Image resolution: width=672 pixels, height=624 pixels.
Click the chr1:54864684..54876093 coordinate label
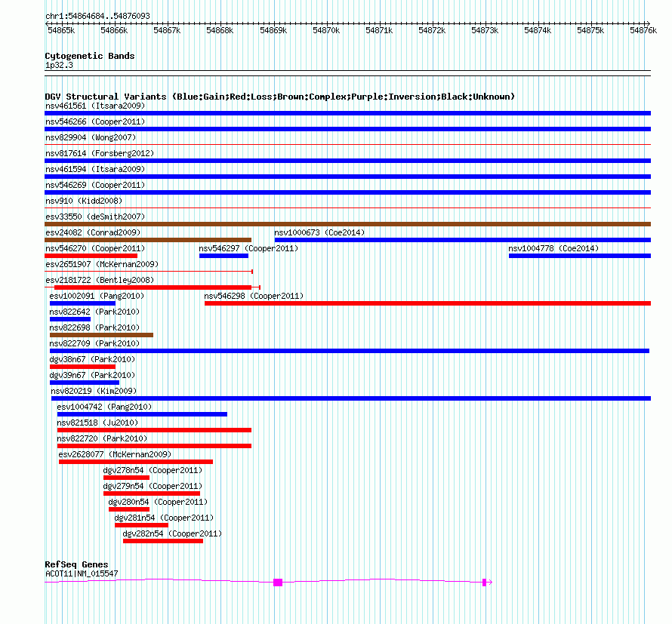97,16
